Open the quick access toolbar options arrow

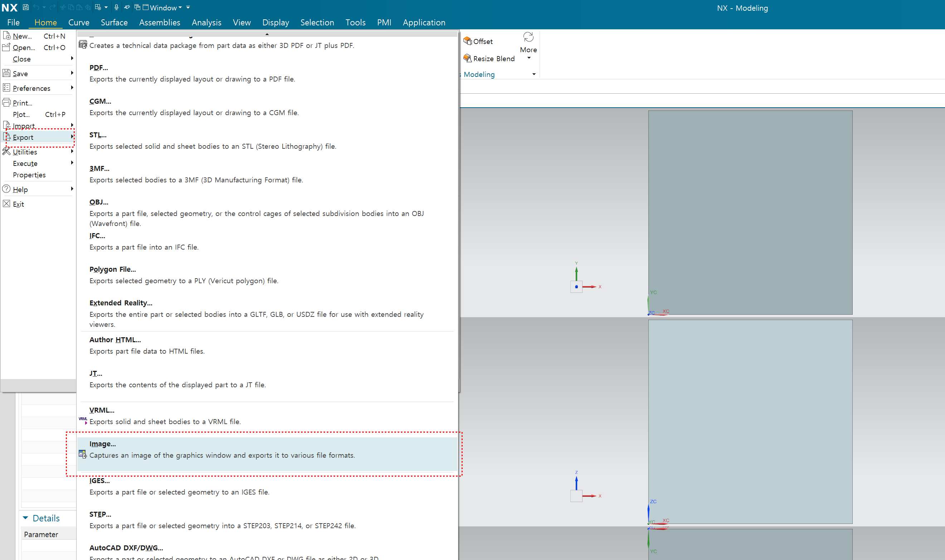pyautogui.click(x=188, y=8)
